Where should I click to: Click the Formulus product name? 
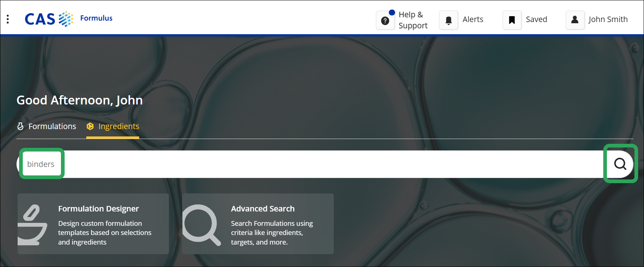coord(96,18)
